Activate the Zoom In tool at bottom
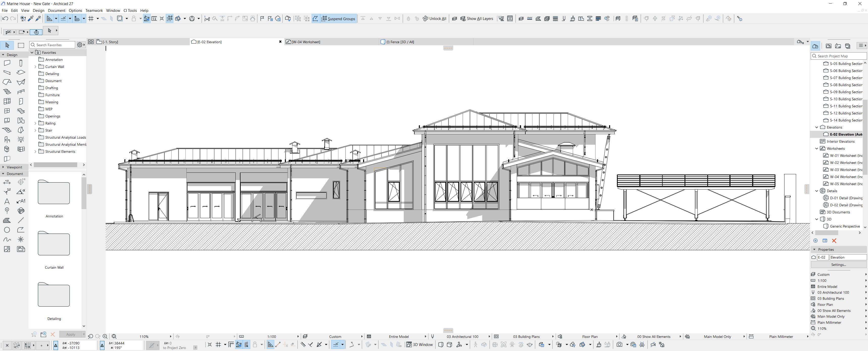This screenshot has height=351, width=868. (x=105, y=336)
